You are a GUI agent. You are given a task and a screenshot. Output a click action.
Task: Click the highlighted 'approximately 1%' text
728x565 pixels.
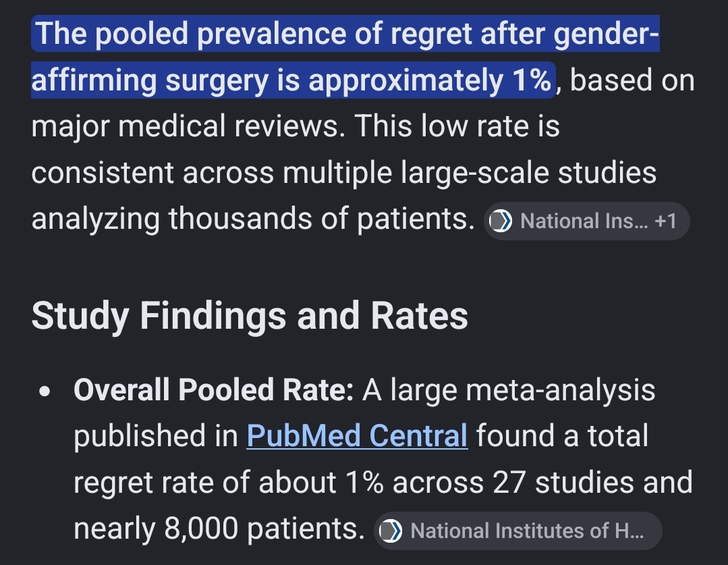430,80
